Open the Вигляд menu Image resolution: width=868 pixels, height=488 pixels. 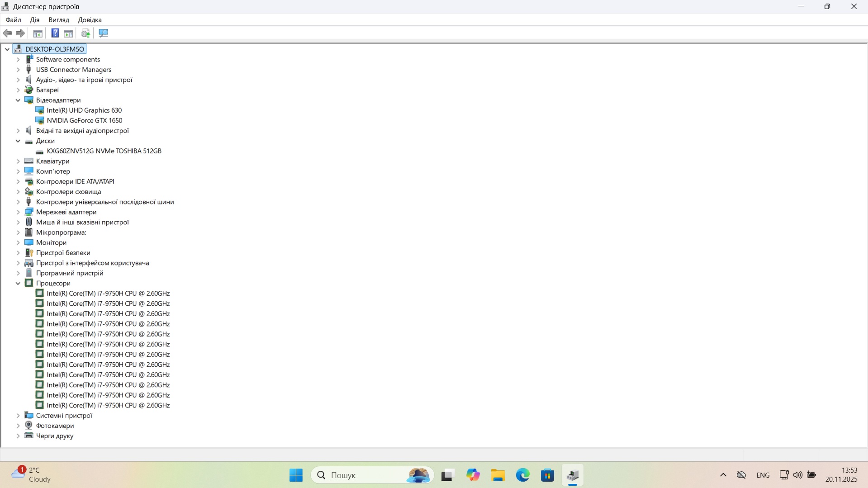59,20
